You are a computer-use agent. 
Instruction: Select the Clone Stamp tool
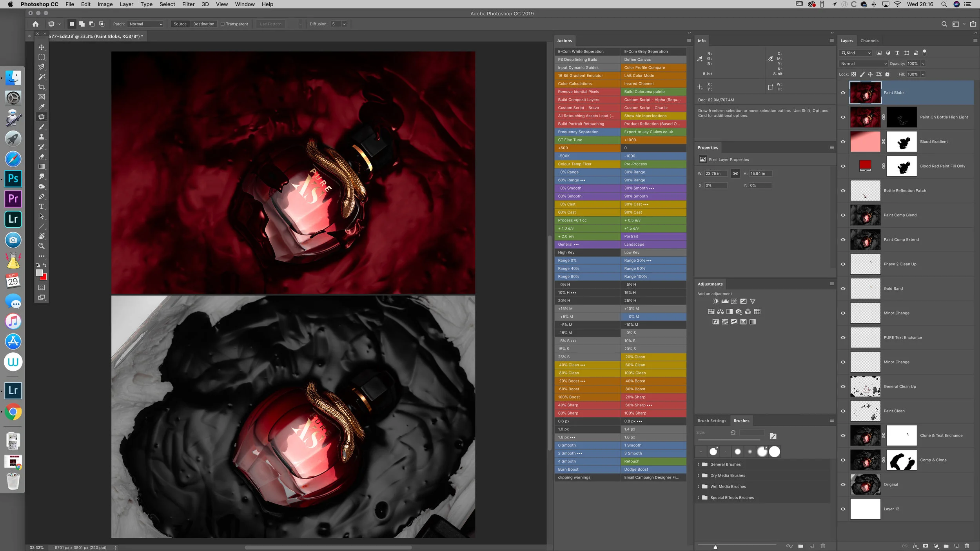42,137
